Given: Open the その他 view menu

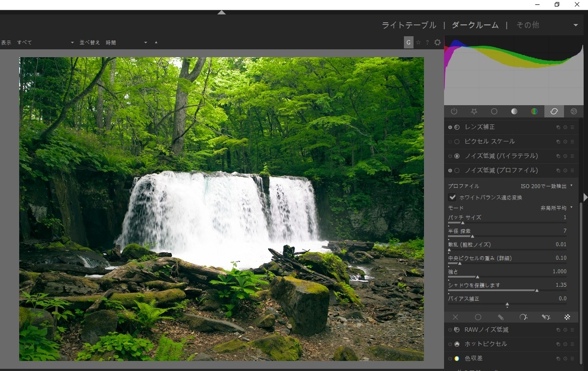Looking at the screenshot, I should (528, 25).
